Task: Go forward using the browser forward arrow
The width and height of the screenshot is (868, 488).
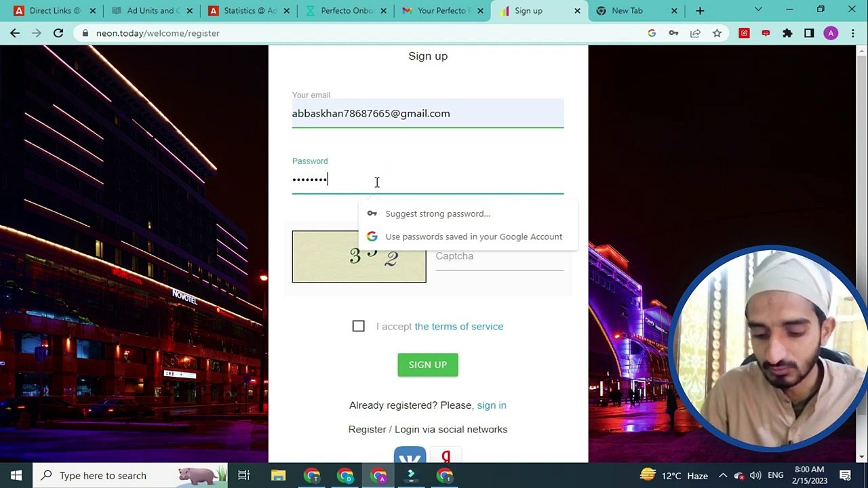Action: pyautogui.click(x=37, y=33)
